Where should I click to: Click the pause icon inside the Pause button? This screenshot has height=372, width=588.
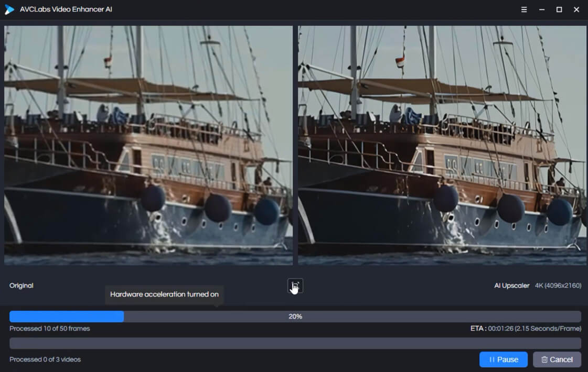pos(492,359)
